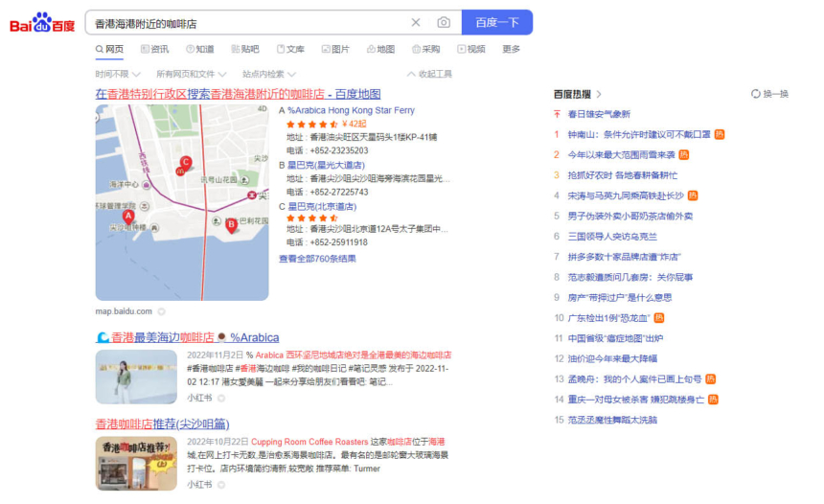
Task: Open 中国省级"癌症地图"出炉
Action: (x=615, y=338)
